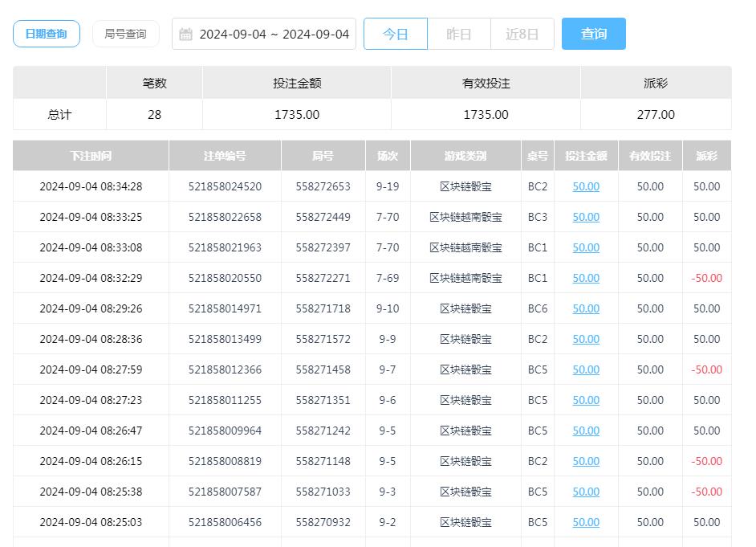Click the 50.00 link for order 521858012366
Screen dimensions: 756x547
pyautogui.click(x=585, y=369)
